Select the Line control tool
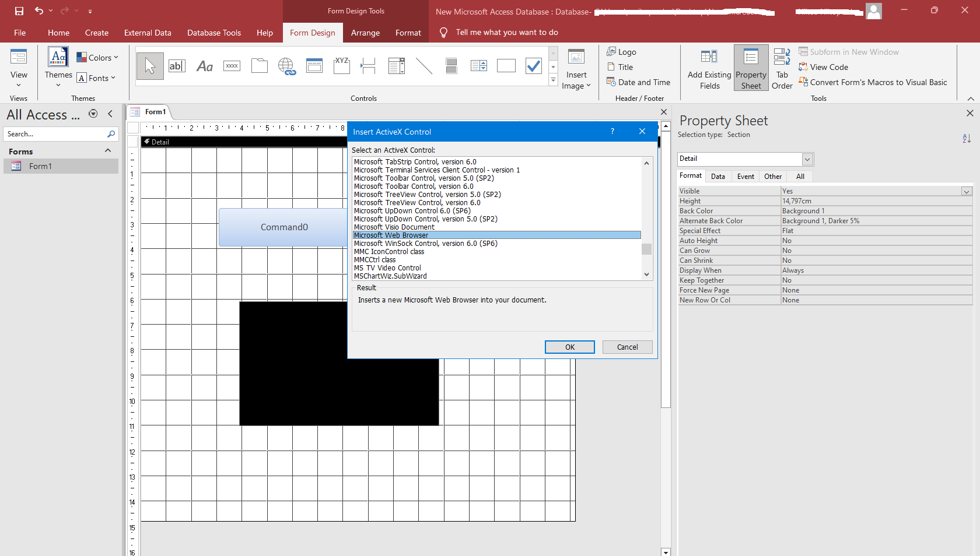The image size is (980, 556). pyautogui.click(x=424, y=66)
